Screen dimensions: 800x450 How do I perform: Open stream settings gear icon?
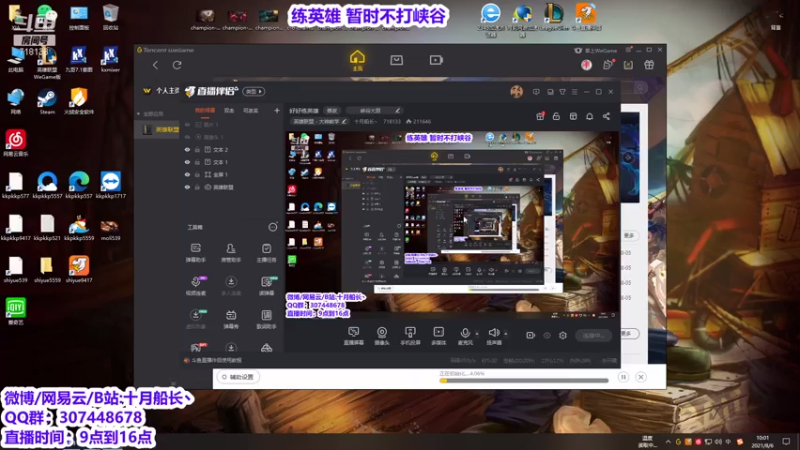563,335
